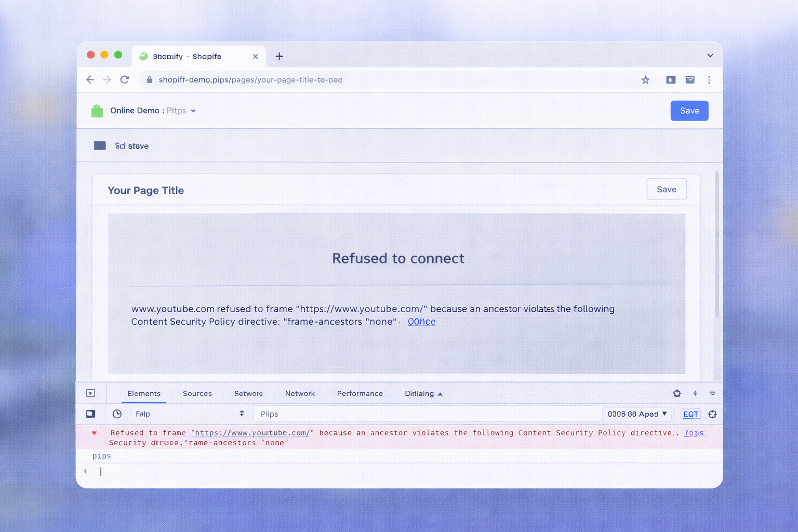Viewport: 798px width, 532px height.
Task: Switch to the Sources tab in DevTools
Action: click(x=197, y=393)
